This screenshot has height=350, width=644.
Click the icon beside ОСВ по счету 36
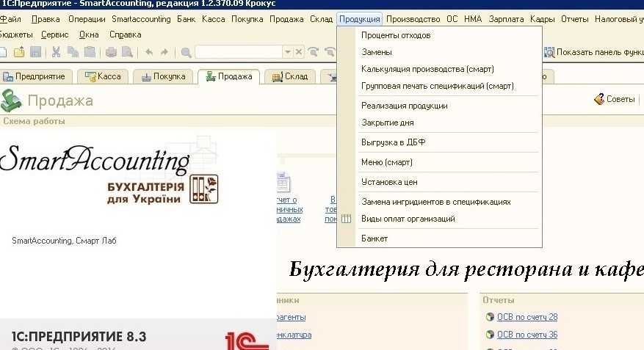[490, 335]
